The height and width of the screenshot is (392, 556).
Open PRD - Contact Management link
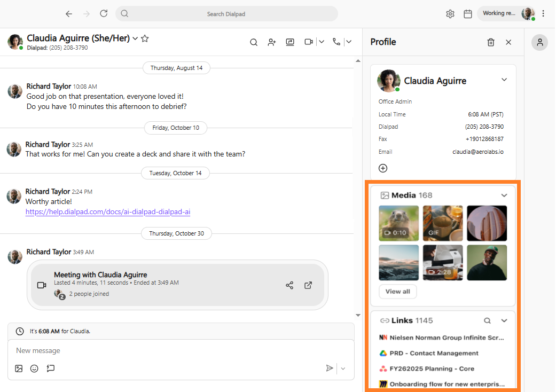[429, 353]
